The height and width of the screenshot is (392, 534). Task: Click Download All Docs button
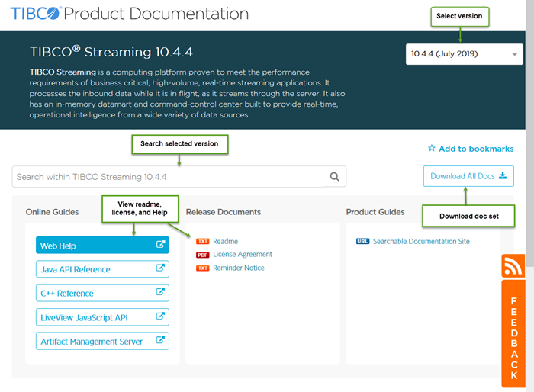(468, 176)
